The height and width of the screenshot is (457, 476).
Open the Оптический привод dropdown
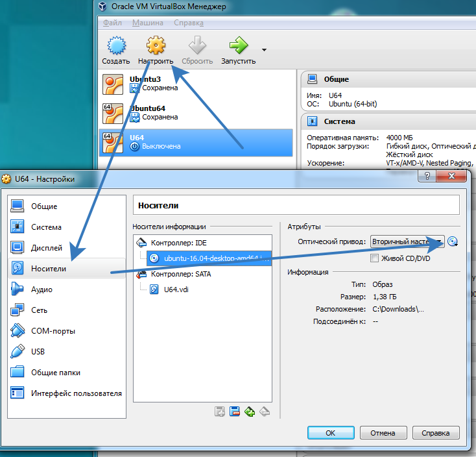tap(407, 241)
